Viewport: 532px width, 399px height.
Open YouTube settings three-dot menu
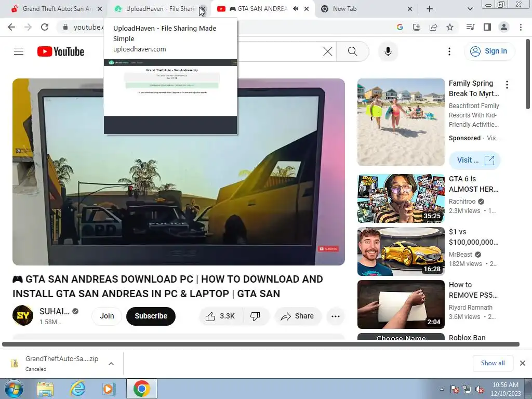pos(449,51)
